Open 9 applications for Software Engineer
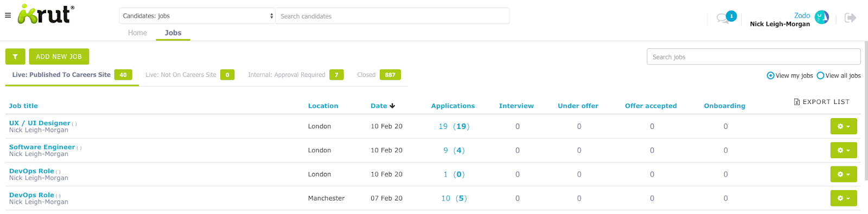The width and height of the screenshot is (868, 214). pyautogui.click(x=446, y=150)
